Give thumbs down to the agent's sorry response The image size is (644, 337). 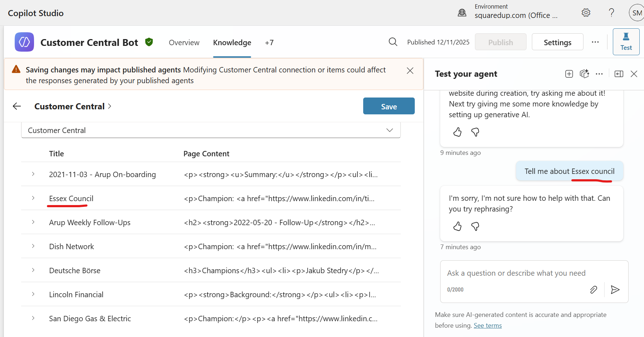[475, 226]
